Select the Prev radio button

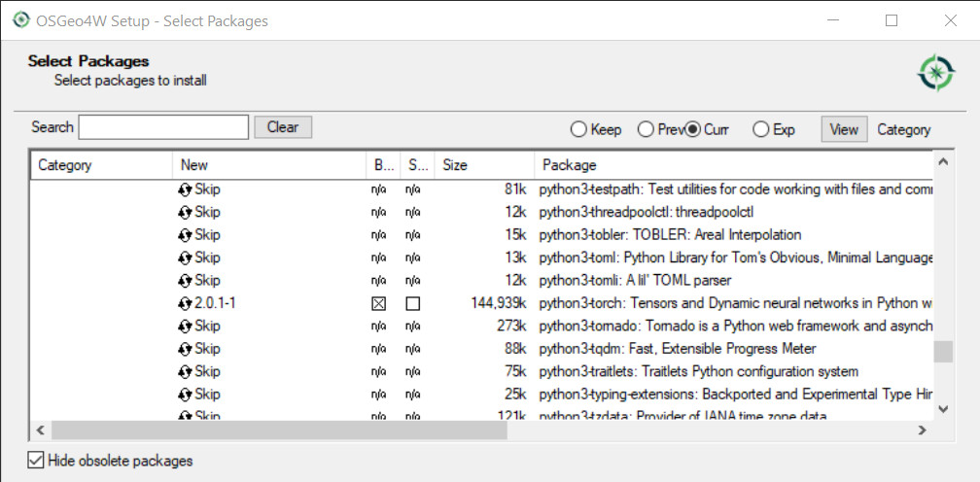[x=645, y=130]
